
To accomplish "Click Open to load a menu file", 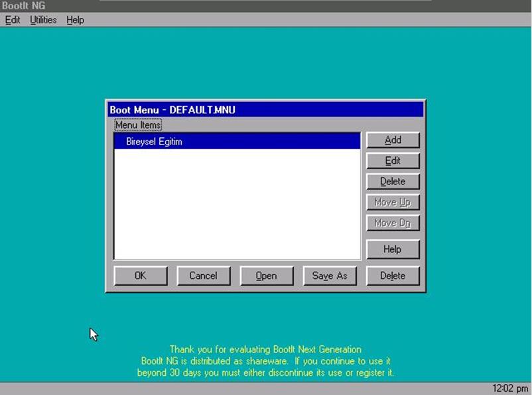I will (x=267, y=276).
